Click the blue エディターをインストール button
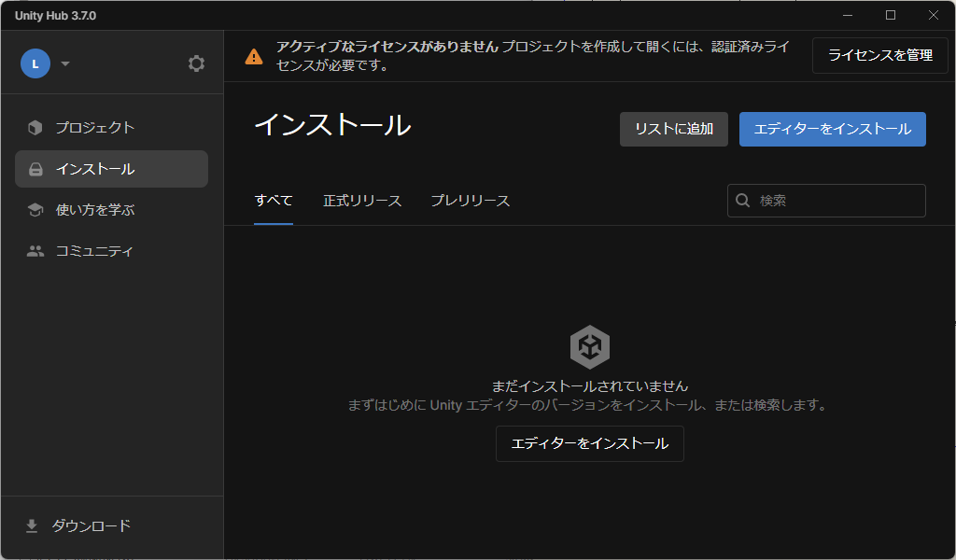The image size is (956, 560). (x=832, y=129)
